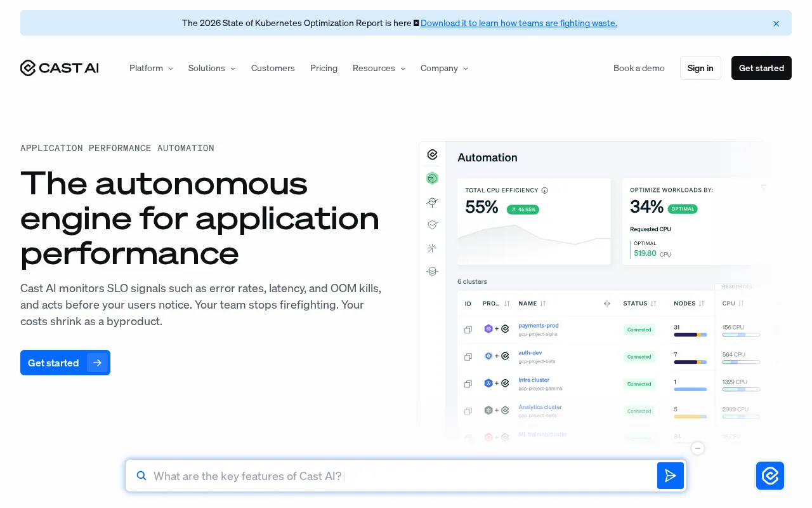Select the sparkle sidebar icon
812x508 pixels.
click(x=432, y=248)
